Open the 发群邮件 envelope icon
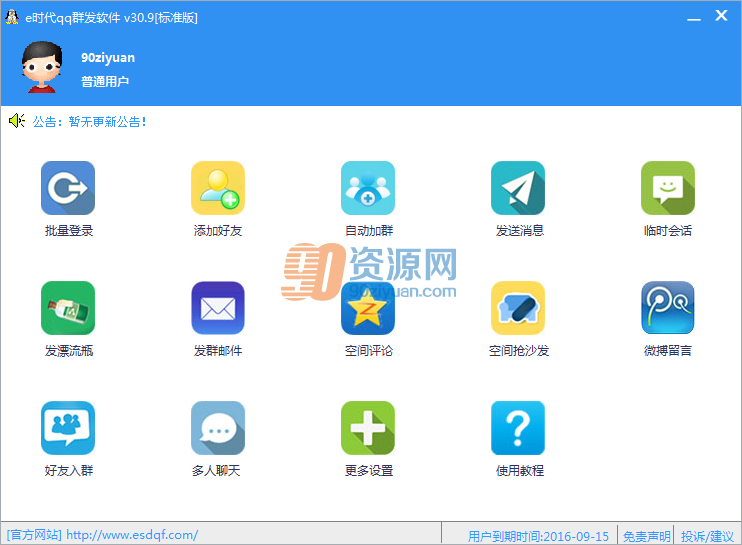 [x=218, y=308]
